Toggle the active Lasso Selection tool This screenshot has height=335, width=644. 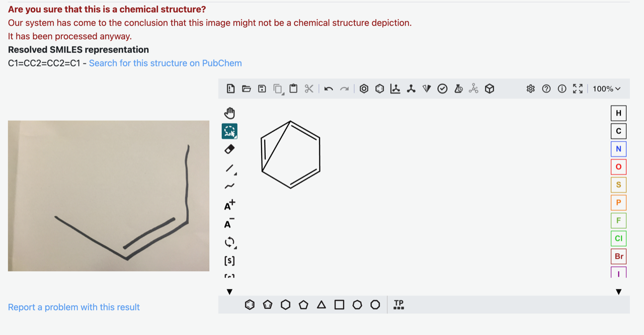(x=230, y=131)
